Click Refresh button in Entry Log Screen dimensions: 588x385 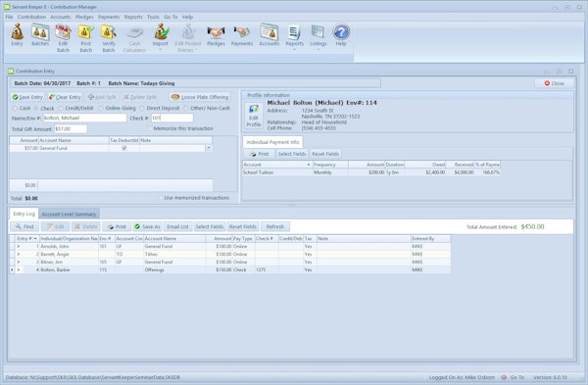coord(274,226)
